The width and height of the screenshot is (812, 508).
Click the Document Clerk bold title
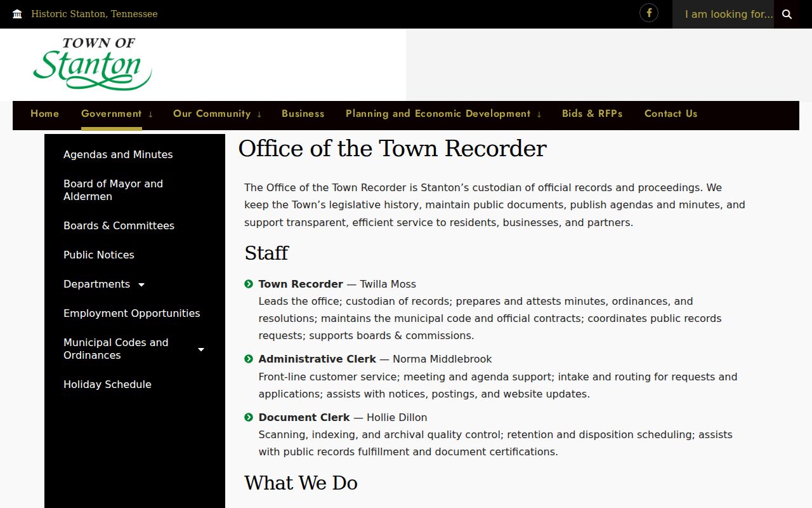coord(304,417)
